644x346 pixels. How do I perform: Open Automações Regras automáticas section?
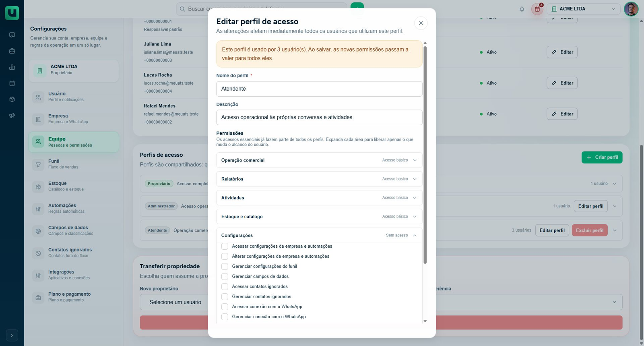point(74,208)
